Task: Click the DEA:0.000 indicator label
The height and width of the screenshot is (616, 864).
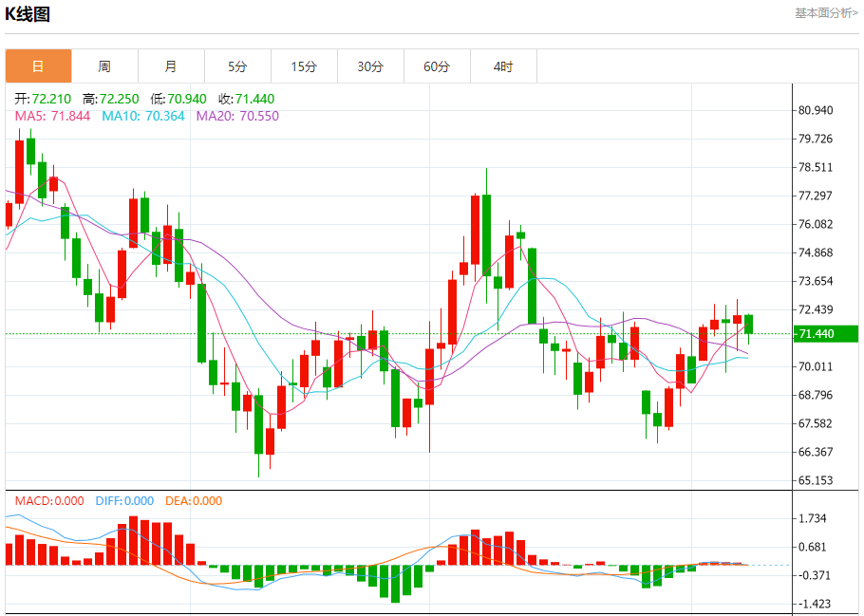Action: [x=194, y=501]
